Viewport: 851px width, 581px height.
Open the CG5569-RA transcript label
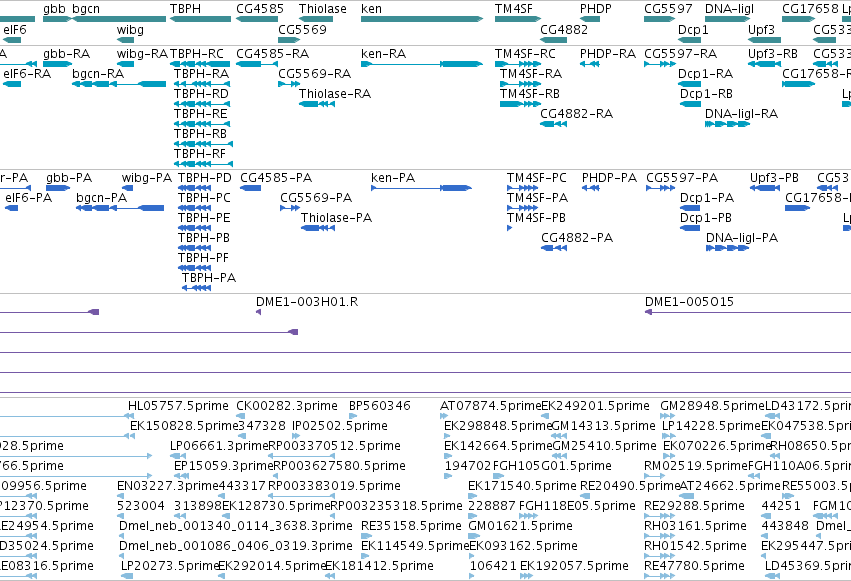coord(315,74)
